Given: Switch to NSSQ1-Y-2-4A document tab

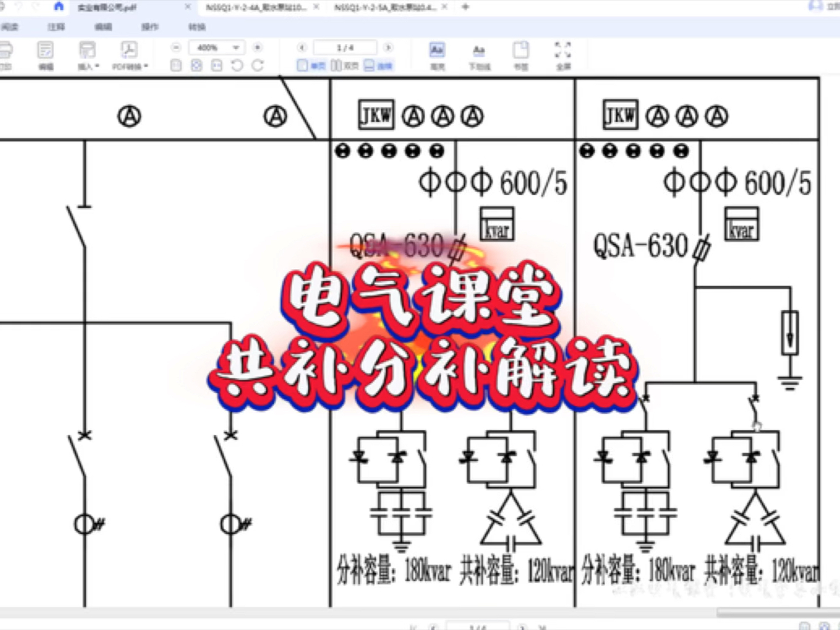Looking at the screenshot, I should [x=256, y=7].
